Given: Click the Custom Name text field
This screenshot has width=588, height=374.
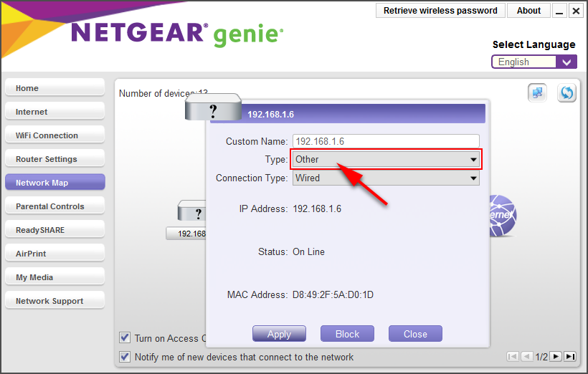Looking at the screenshot, I should 386,141.
